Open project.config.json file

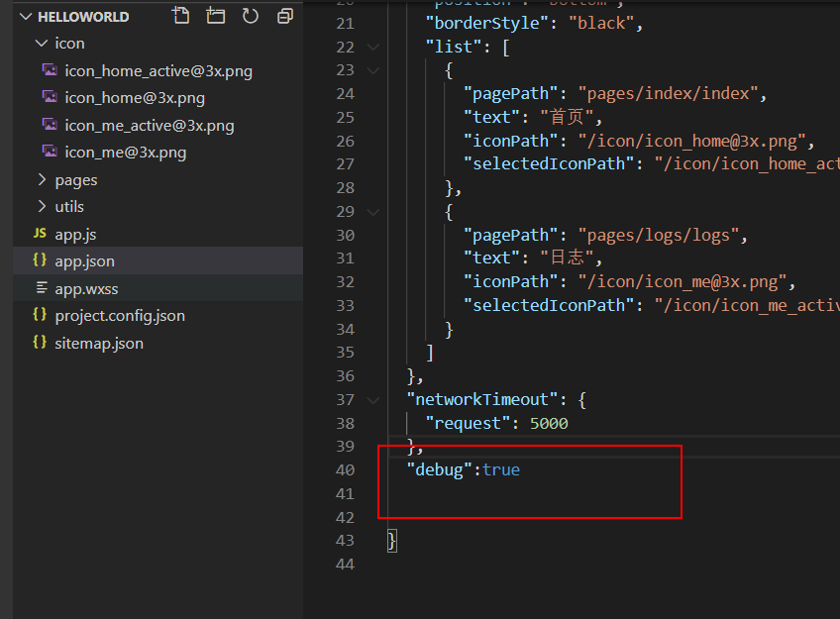pos(120,316)
